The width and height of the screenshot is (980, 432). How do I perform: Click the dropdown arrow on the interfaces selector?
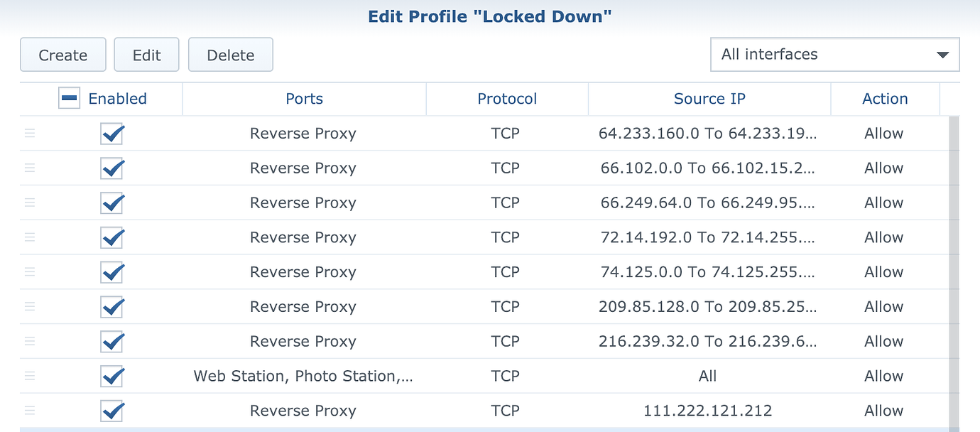pyautogui.click(x=943, y=54)
